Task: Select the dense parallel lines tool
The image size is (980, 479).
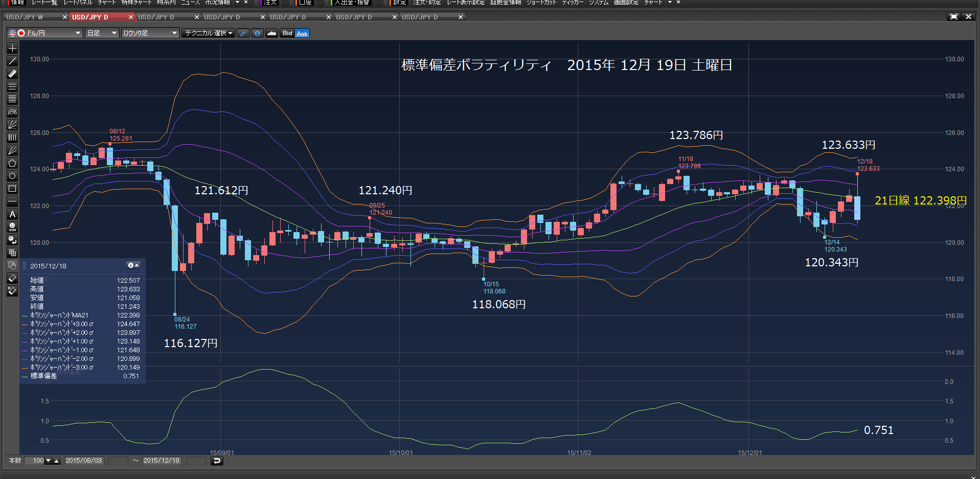Action: [x=12, y=99]
